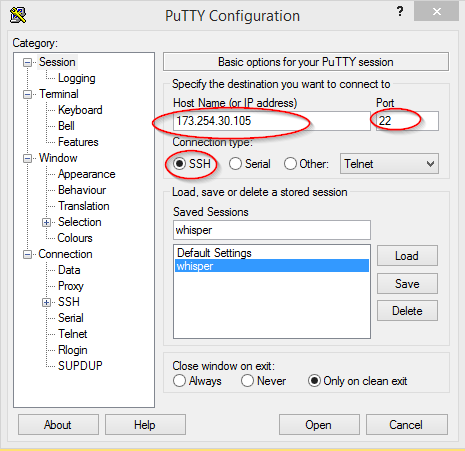Click the PuTTY application icon in title bar
Screen dimensions: 465x451
tap(18, 15)
